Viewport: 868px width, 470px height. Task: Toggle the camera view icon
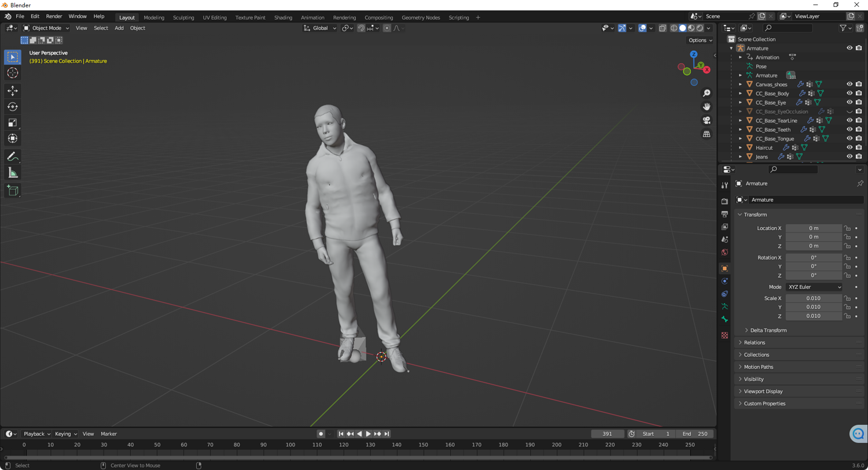(x=707, y=120)
